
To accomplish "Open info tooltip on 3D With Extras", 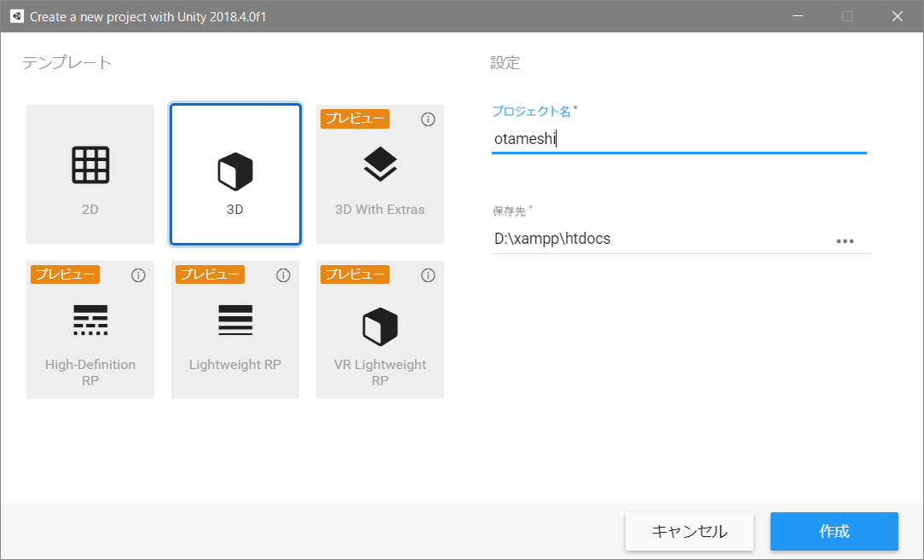I will tap(428, 119).
